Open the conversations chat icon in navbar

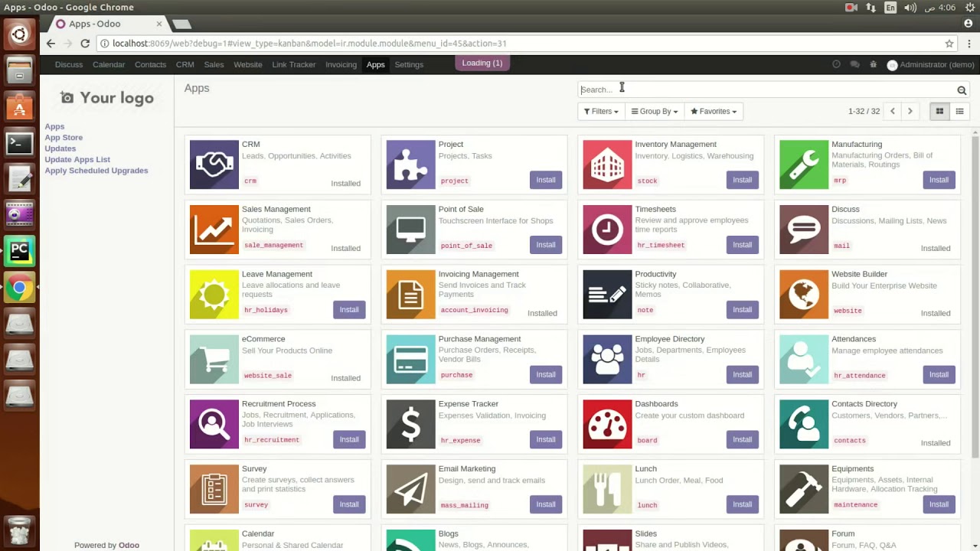pyautogui.click(x=854, y=65)
